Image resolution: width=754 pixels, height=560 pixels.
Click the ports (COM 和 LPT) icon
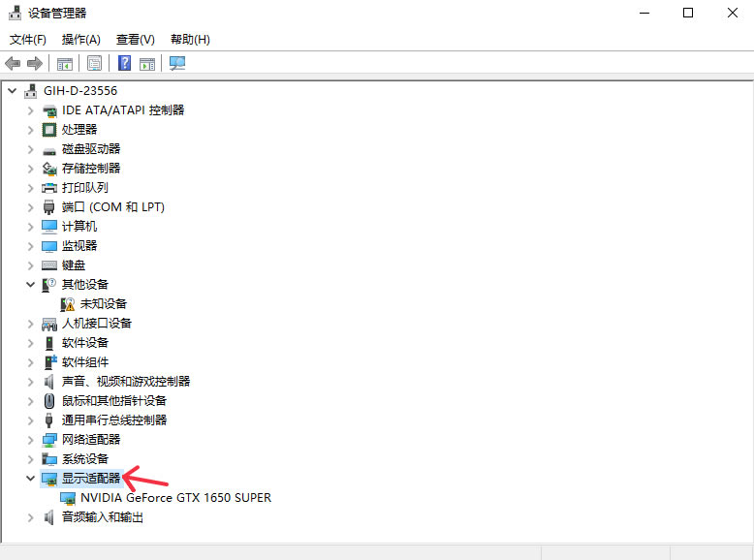point(49,207)
